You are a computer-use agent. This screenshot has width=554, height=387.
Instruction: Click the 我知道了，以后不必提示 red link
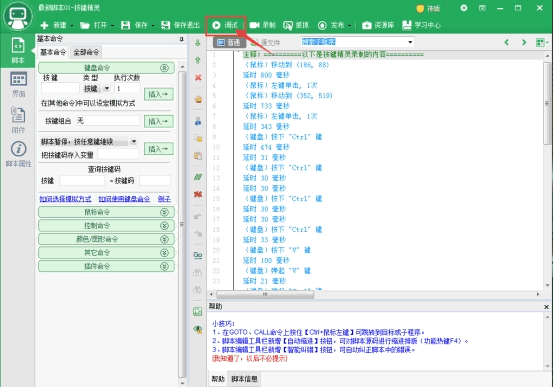tap(249, 358)
